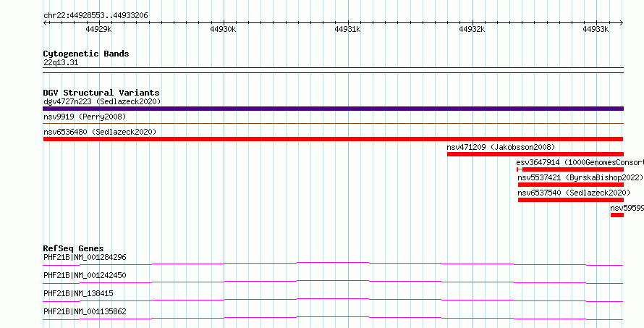644x328 pixels.
Task: Click the 44931k ruler position label
Action: [347, 29]
